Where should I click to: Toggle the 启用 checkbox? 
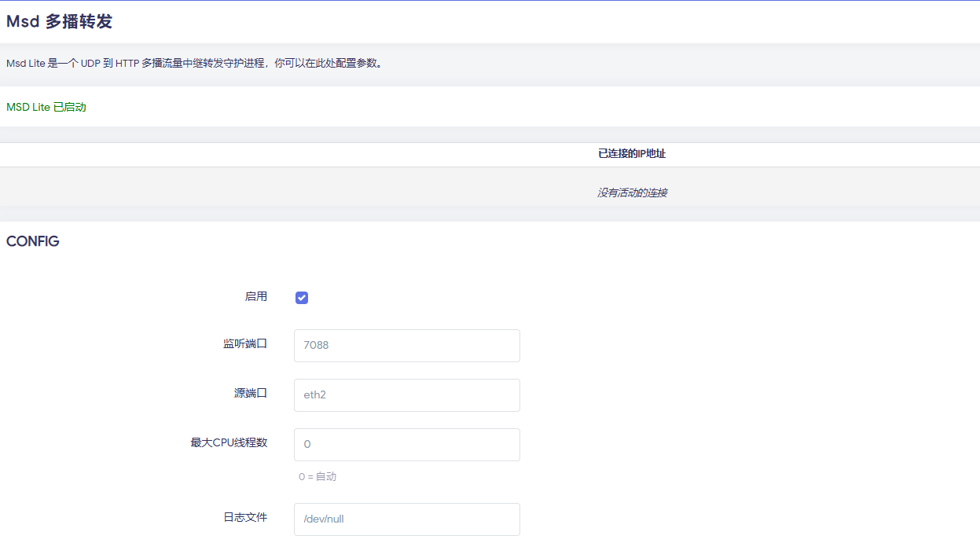click(x=302, y=298)
